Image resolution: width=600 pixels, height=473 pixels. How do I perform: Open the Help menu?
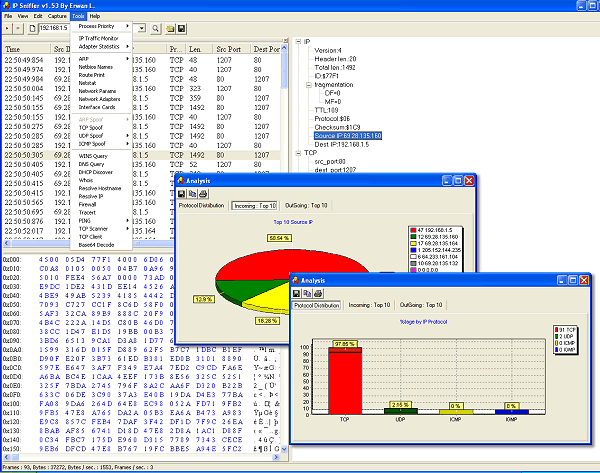pos(95,16)
